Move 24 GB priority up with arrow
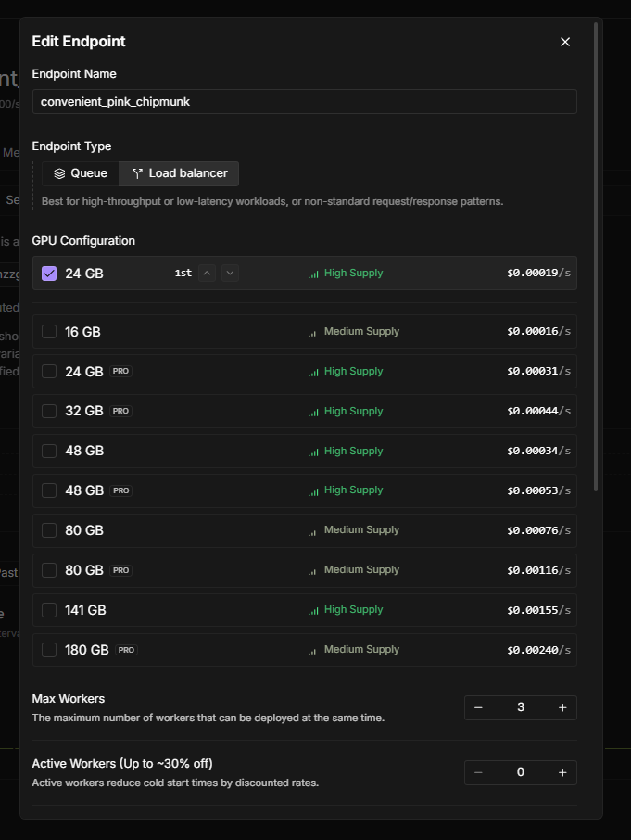Image resolution: width=631 pixels, height=840 pixels. pyautogui.click(x=208, y=273)
